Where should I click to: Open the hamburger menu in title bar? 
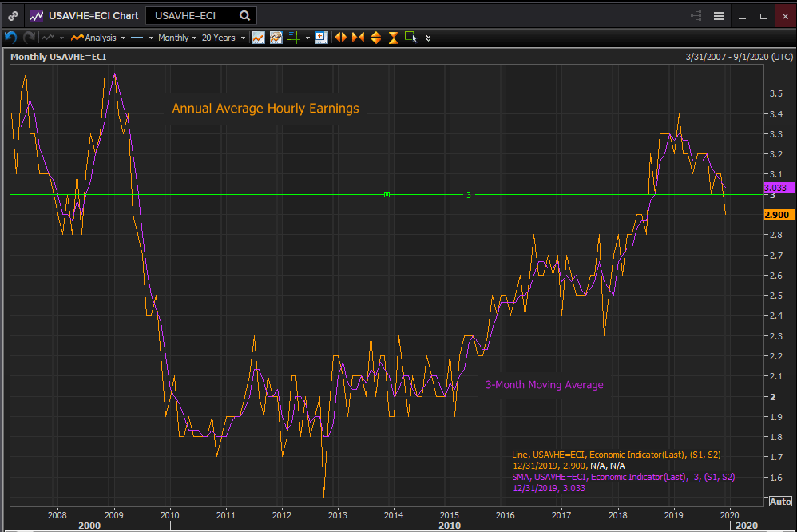point(719,16)
